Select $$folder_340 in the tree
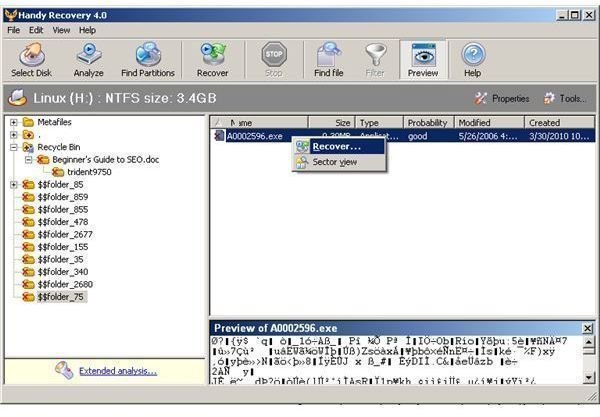Viewport: 600px width, 417px height. pyautogui.click(x=63, y=272)
